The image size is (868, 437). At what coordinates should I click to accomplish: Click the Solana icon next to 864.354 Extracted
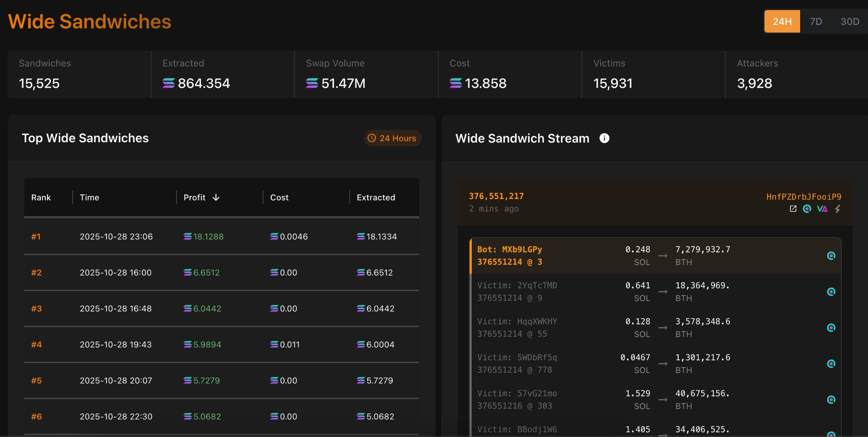[x=169, y=83]
